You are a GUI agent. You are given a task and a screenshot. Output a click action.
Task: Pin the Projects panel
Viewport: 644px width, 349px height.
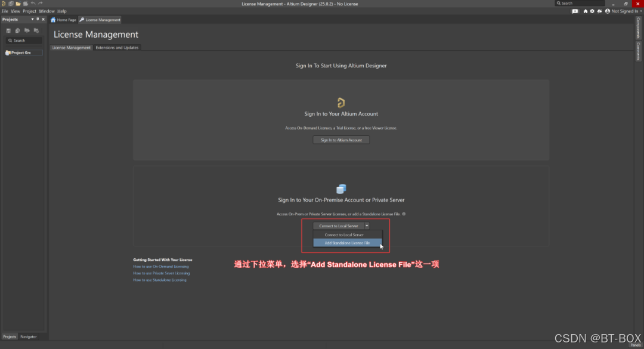click(38, 19)
